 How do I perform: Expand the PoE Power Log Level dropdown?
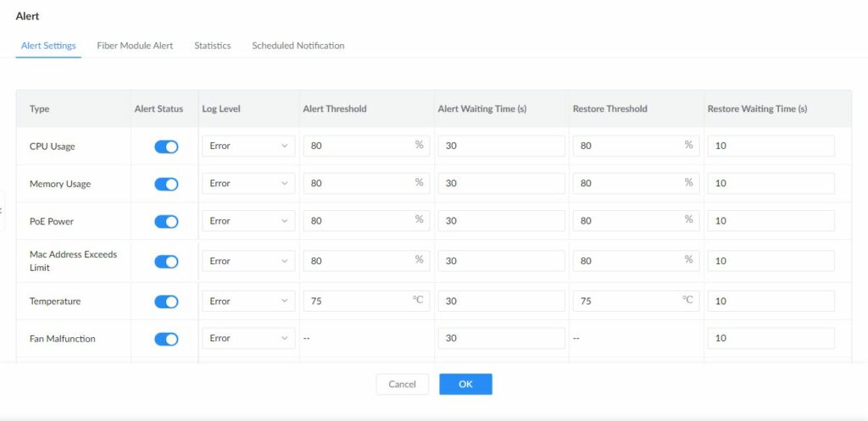click(248, 221)
